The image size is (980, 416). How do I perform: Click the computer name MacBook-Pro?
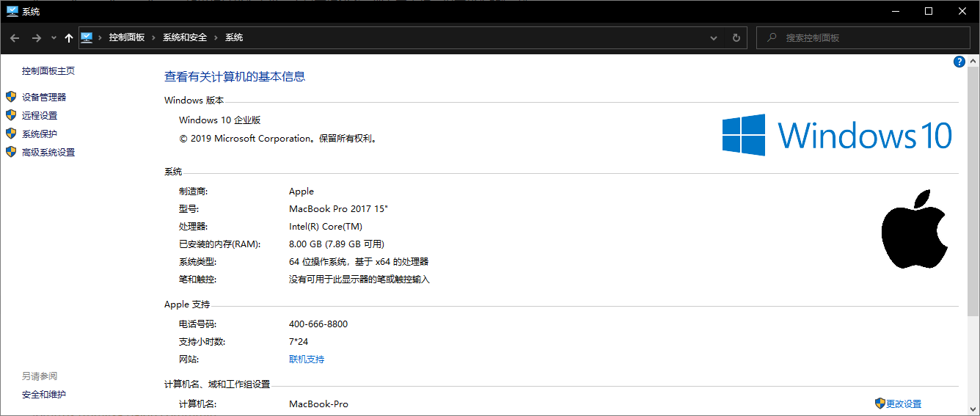[319, 404]
